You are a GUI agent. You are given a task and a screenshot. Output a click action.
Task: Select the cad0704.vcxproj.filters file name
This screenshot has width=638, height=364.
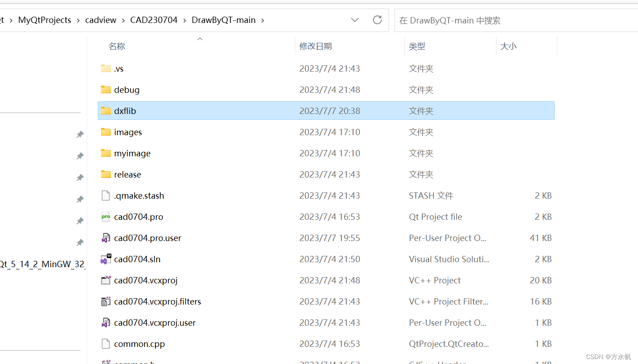(157, 301)
